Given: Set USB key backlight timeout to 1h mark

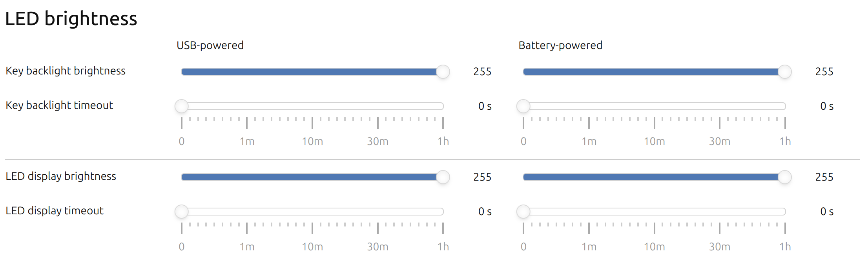Looking at the screenshot, I should click(x=443, y=106).
